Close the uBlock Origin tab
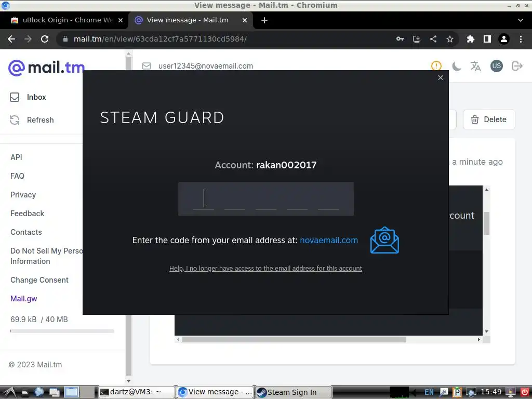 click(x=121, y=20)
